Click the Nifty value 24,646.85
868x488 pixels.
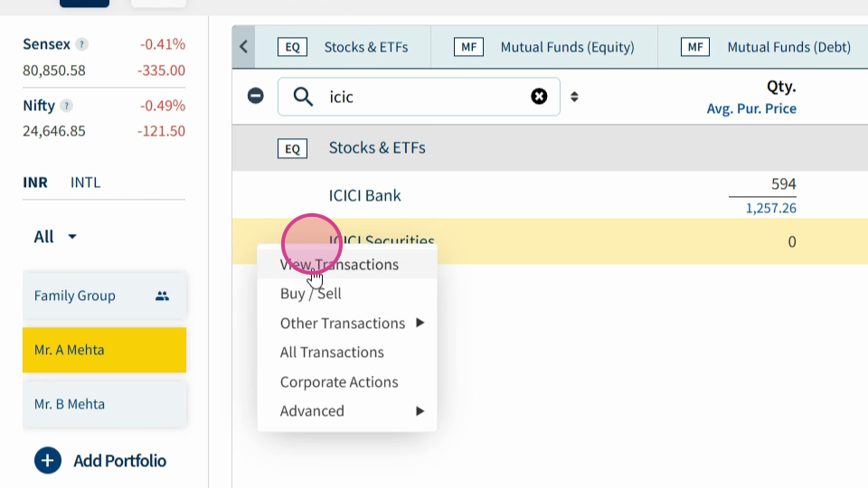tap(54, 131)
